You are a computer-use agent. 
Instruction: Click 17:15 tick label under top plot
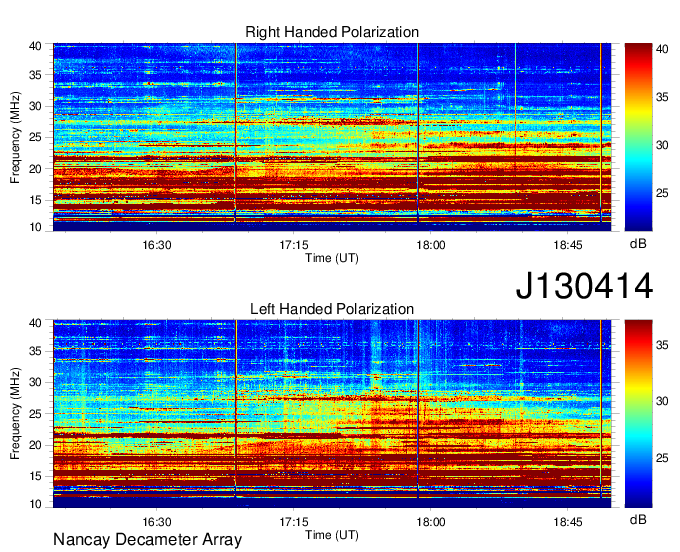pos(294,245)
